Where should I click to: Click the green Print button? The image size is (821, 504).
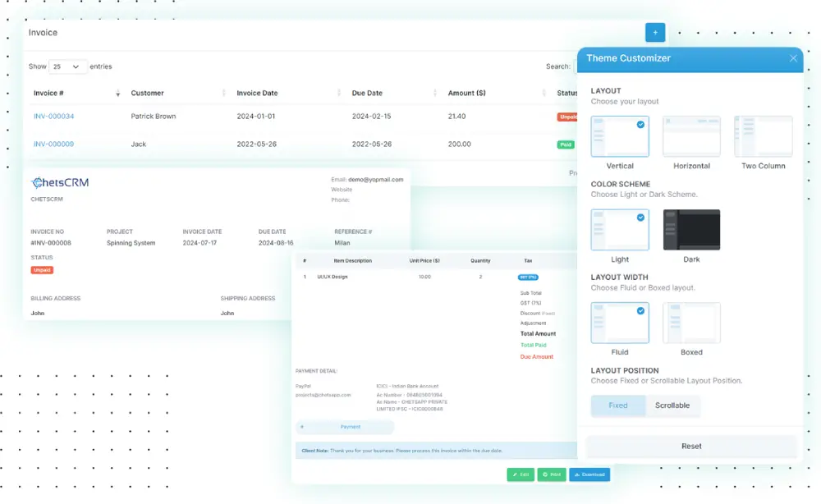(x=552, y=474)
